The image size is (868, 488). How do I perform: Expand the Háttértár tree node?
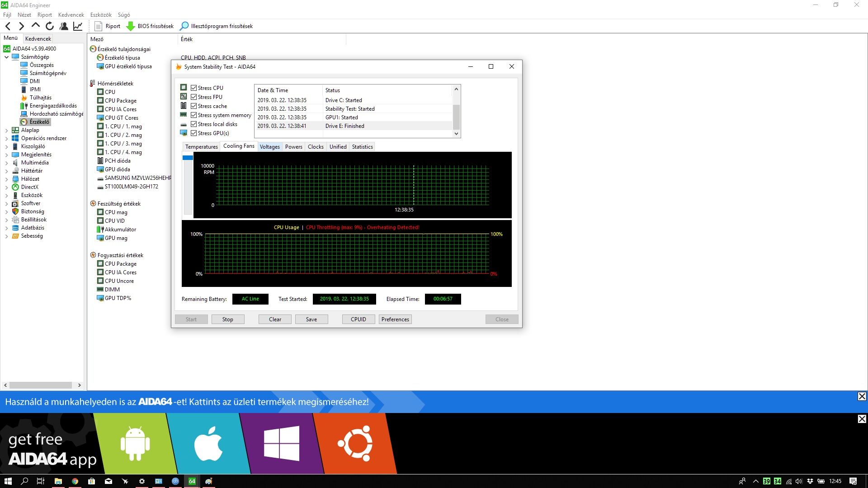coord(6,171)
